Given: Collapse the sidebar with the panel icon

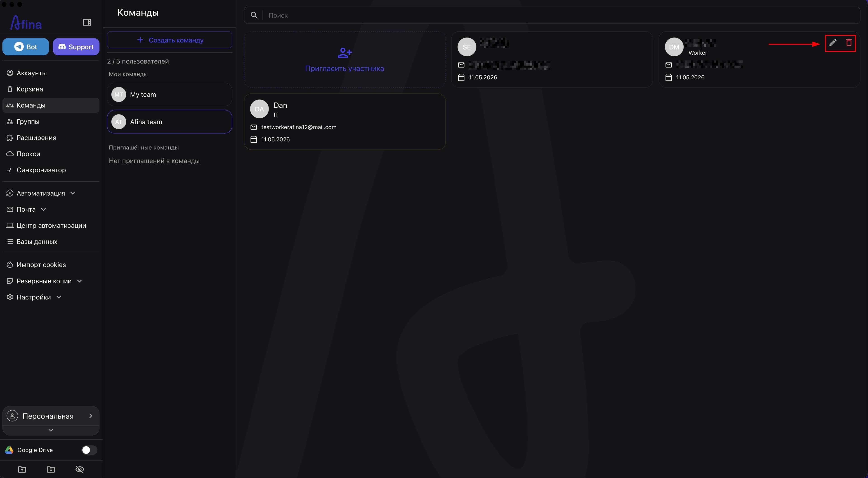Looking at the screenshot, I should [87, 22].
